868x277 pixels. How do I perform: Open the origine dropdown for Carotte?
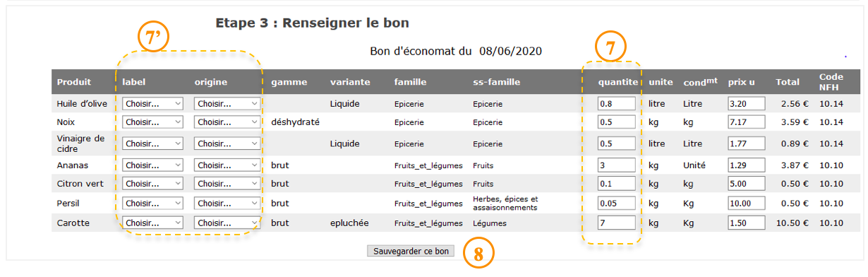click(x=227, y=223)
